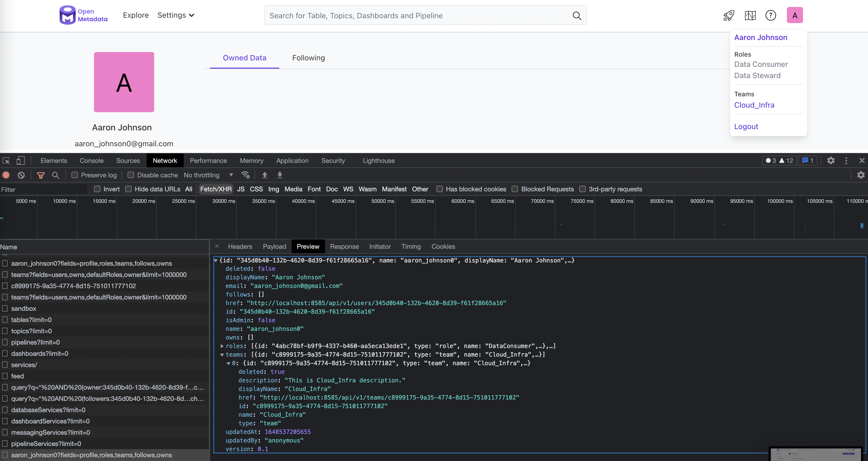Image resolution: width=868 pixels, height=461 pixels.
Task: Open the tour map icon
Action: click(750, 16)
